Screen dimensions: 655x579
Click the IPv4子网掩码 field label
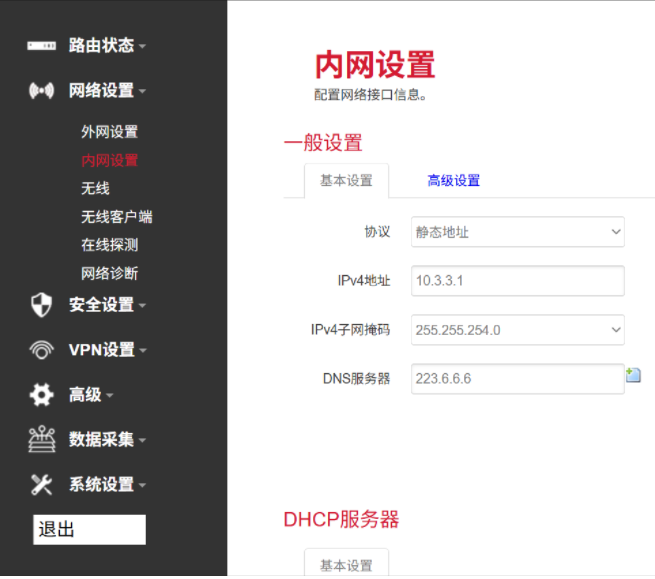350,330
